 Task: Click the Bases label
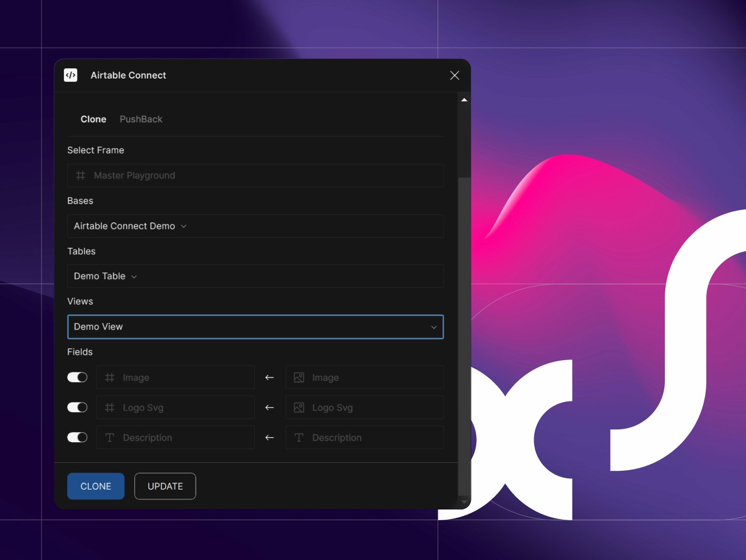pyautogui.click(x=80, y=201)
